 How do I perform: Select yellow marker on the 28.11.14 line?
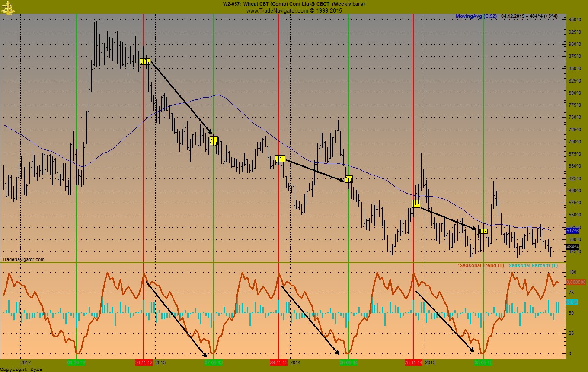click(x=416, y=203)
